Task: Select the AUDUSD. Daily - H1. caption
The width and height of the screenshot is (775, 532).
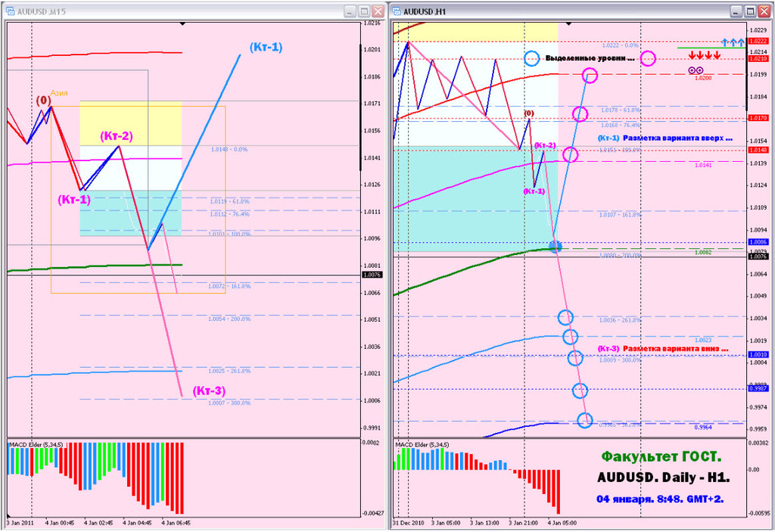Action: 664,478
